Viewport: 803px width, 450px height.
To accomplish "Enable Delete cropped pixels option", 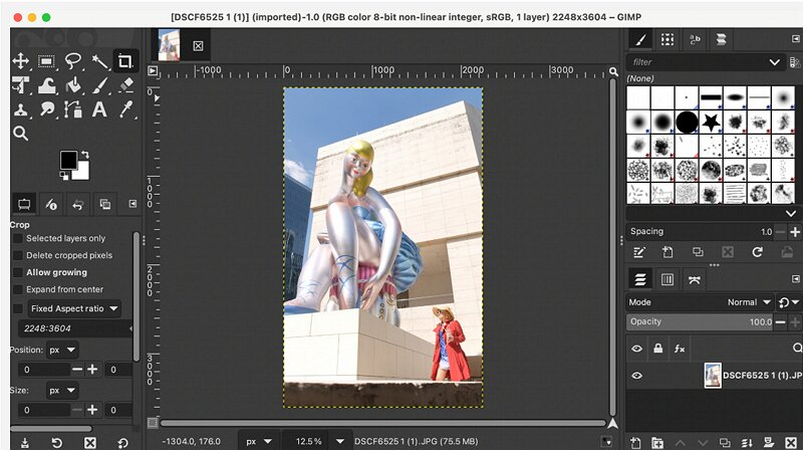I will (x=18, y=255).
